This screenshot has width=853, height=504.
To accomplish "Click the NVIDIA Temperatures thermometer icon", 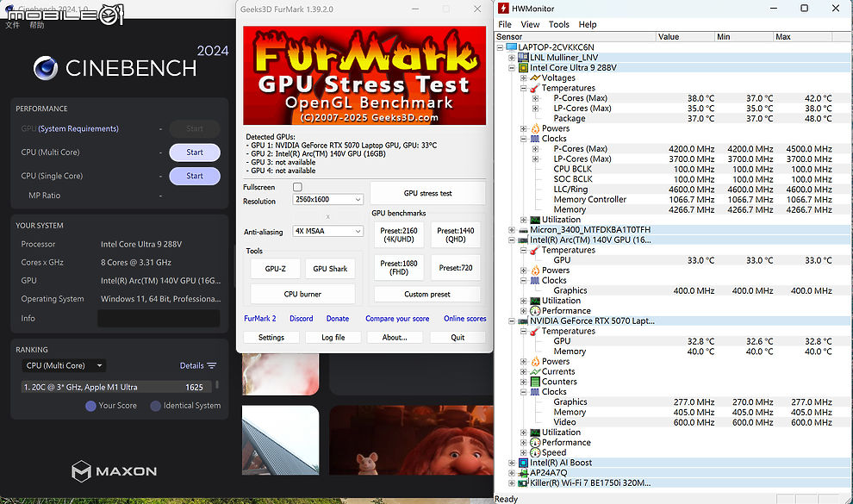I will [535, 331].
